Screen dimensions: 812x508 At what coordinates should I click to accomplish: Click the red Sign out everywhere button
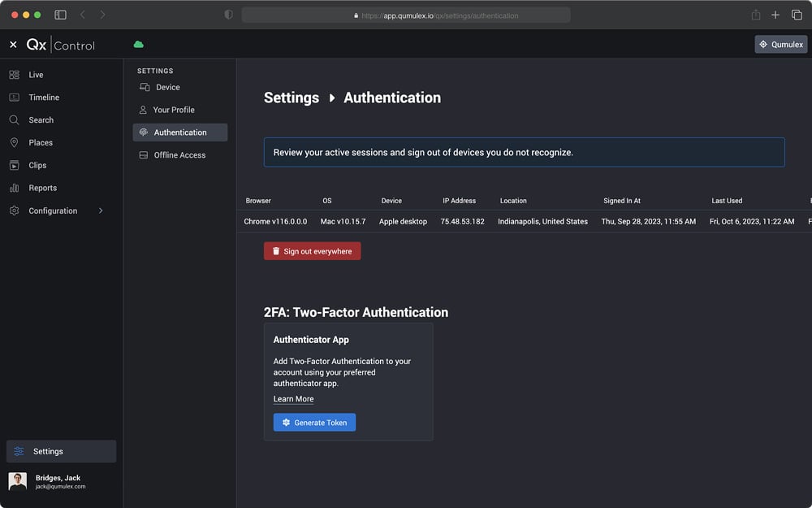(312, 251)
